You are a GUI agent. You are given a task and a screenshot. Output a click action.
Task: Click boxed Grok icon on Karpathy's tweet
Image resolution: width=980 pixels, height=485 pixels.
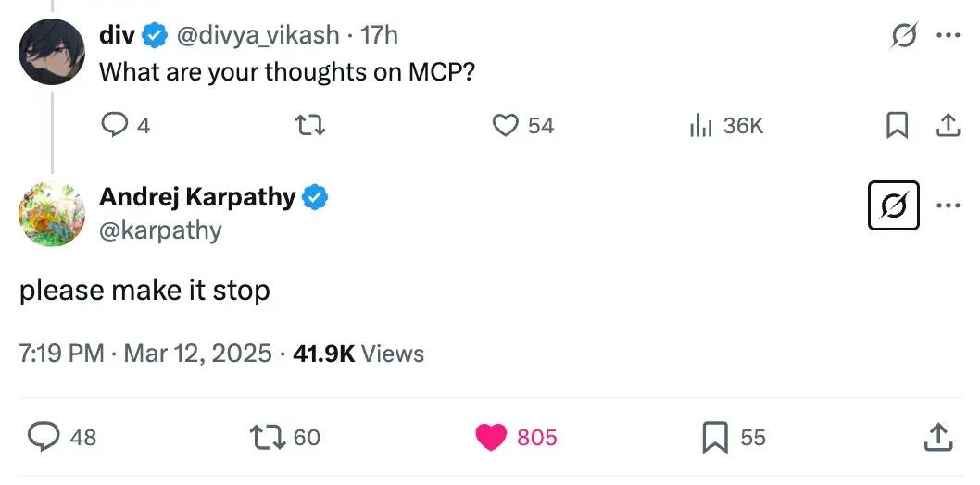pyautogui.click(x=893, y=205)
